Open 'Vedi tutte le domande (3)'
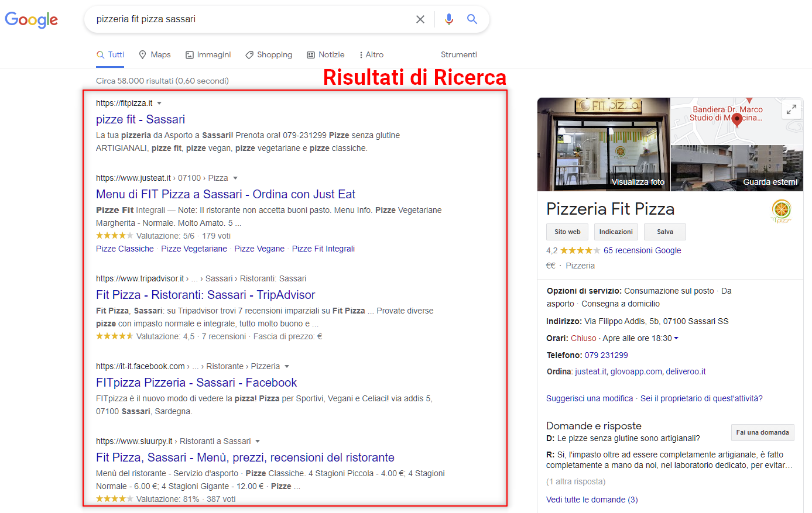 (x=592, y=500)
